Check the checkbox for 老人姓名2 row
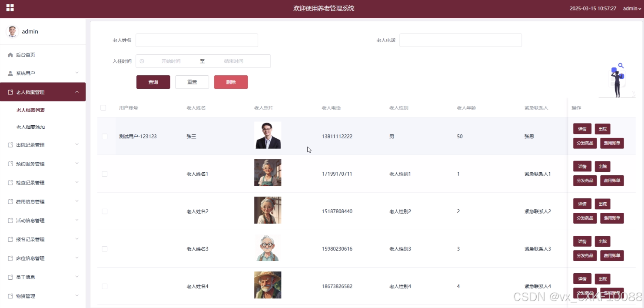Screen dimensions: 644x308 pyautogui.click(x=104, y=211)
